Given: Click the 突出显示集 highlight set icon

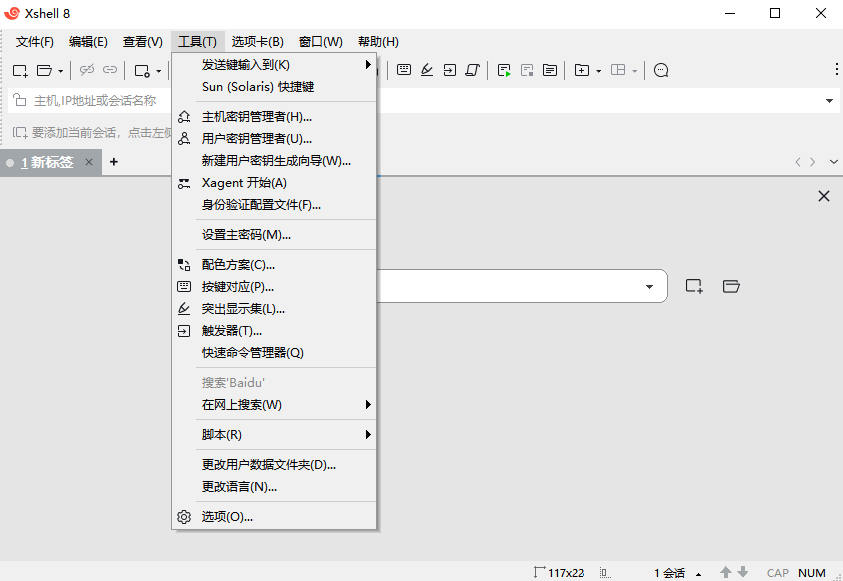Looking at the screenshot, I should (x=184, y=308).
